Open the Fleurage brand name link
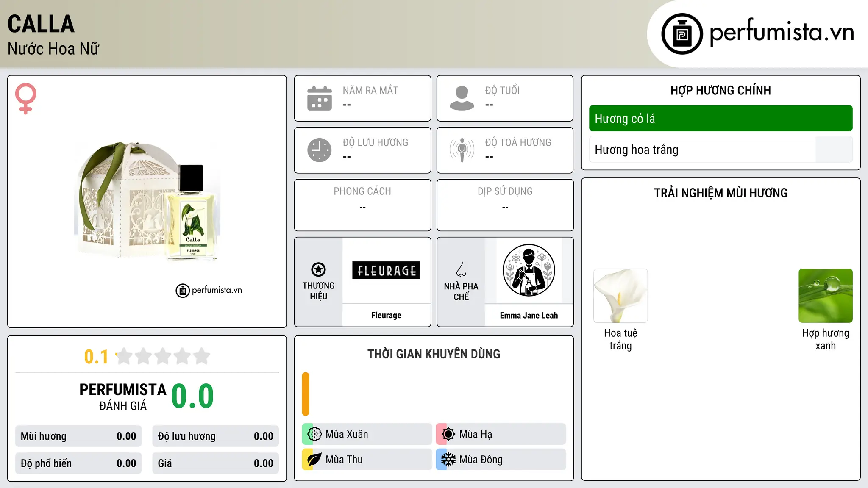 tap(386, 315)
